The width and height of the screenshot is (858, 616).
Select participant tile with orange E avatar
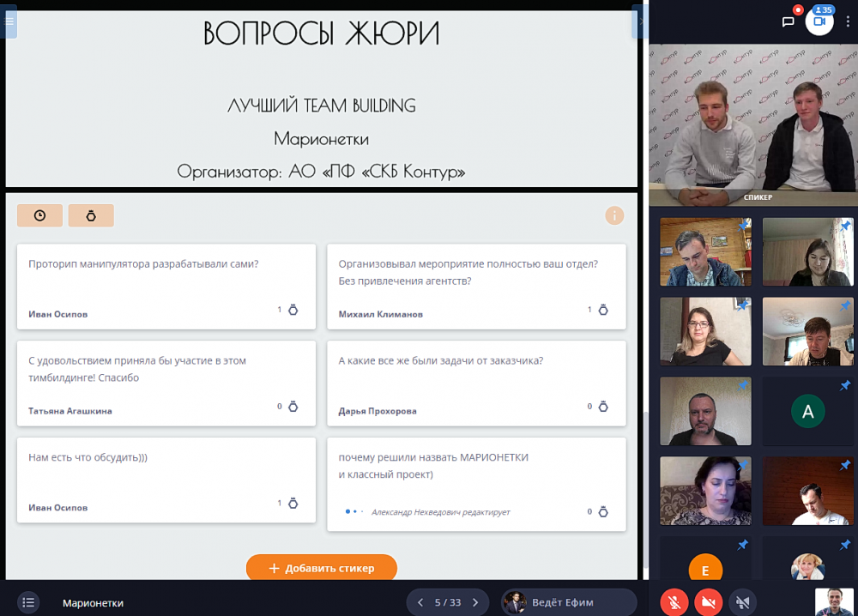tap(705, 558)
